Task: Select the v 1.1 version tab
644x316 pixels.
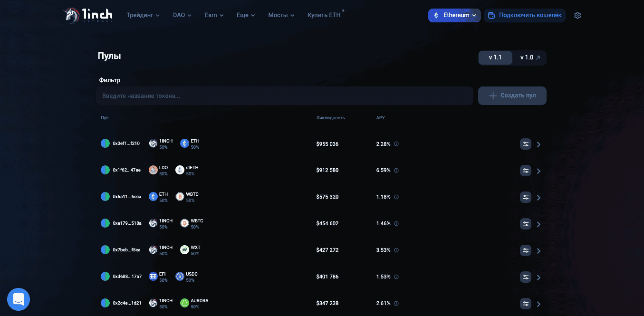Action: 495,57
